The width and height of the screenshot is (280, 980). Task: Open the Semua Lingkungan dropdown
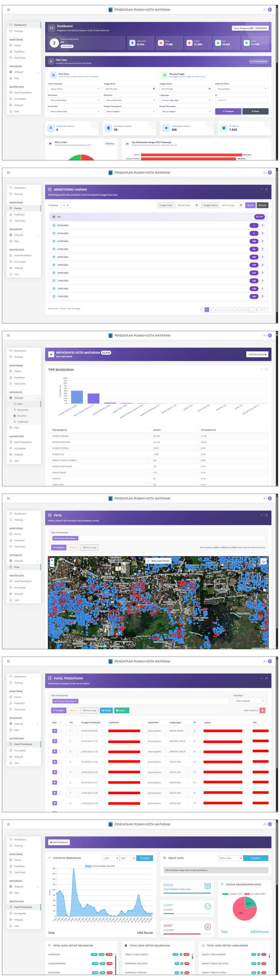point(186,100)
